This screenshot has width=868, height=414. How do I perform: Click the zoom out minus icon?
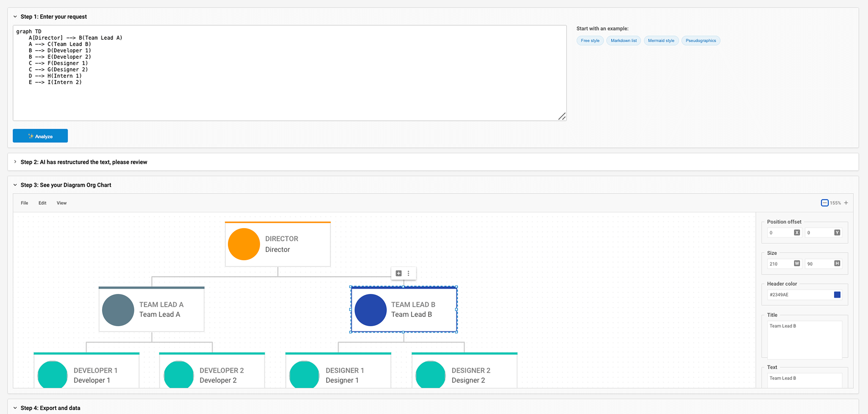click(825, 203)
